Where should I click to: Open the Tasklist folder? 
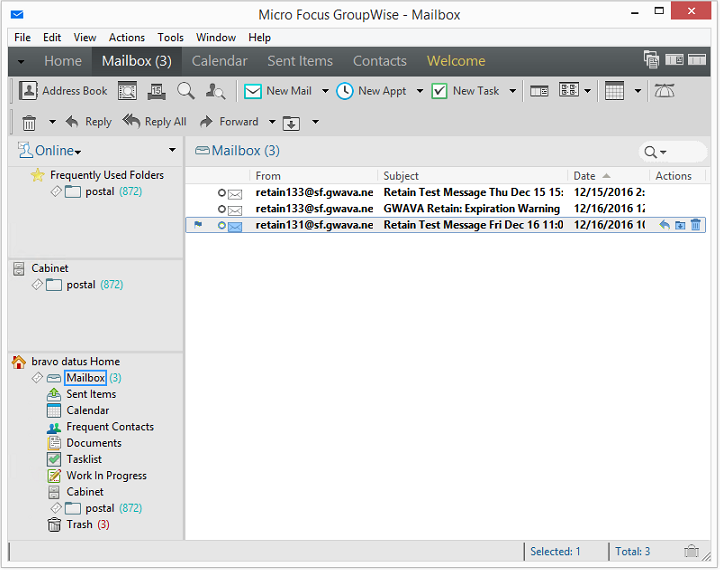86,459
